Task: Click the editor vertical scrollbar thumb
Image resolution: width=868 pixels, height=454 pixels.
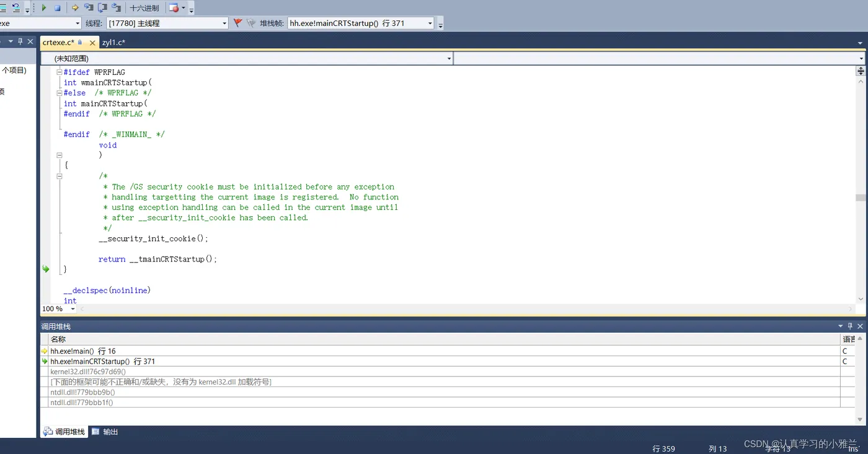Action: 861,198
